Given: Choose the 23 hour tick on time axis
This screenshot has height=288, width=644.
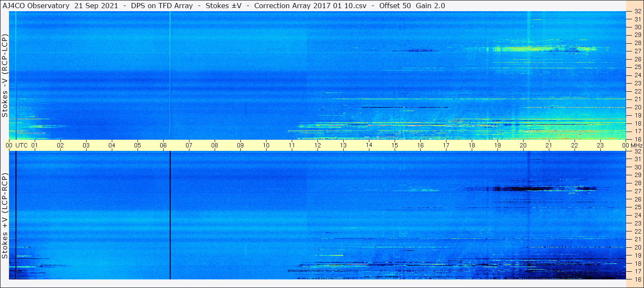Looking at the screenshot, I should tap(600, 145).
